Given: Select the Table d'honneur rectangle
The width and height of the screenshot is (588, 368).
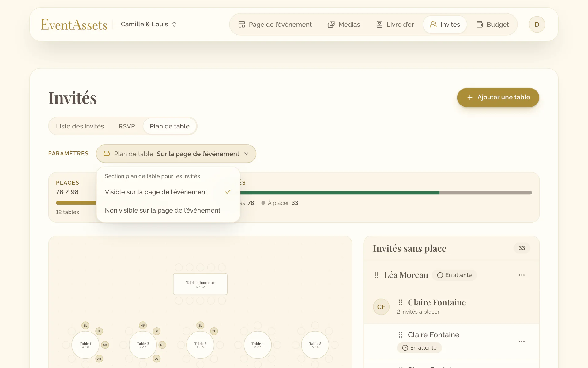Looking at the screenshot, I should pyautogui.click(x=200, y=284).
